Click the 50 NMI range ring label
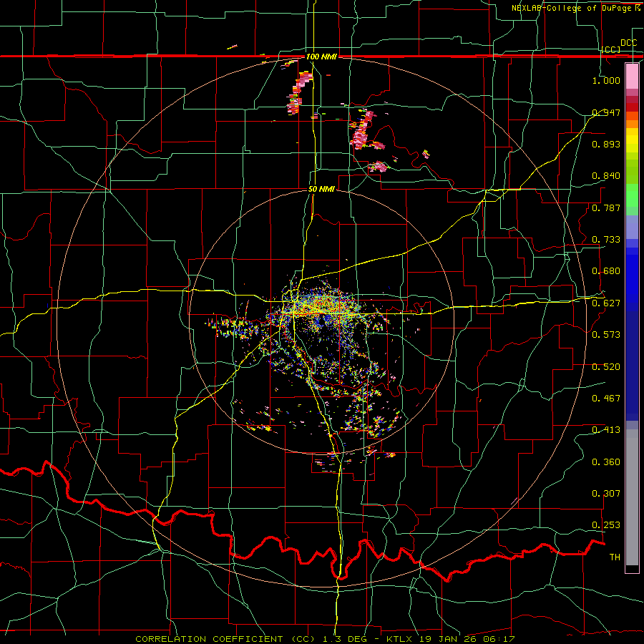The width and height of the screenshot is (644, 644). point(321,190)
